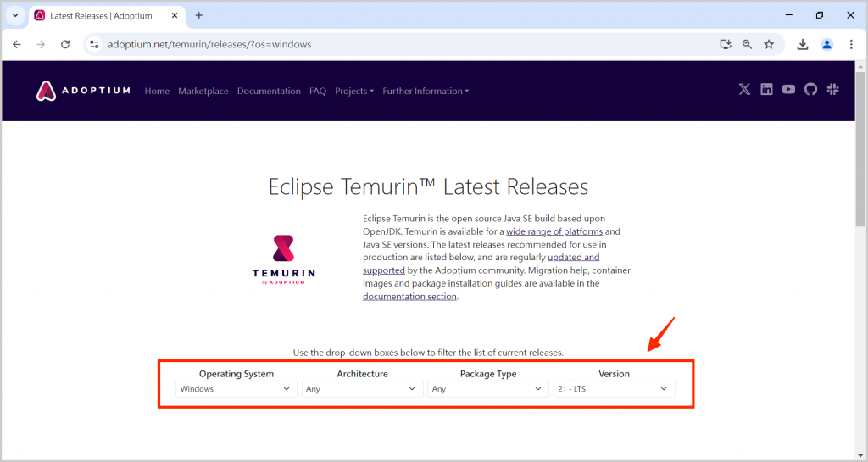The width and height of the screenshot is (868, 462).
Task: Click the 'Architecture' label
Action: pos(362,374)
